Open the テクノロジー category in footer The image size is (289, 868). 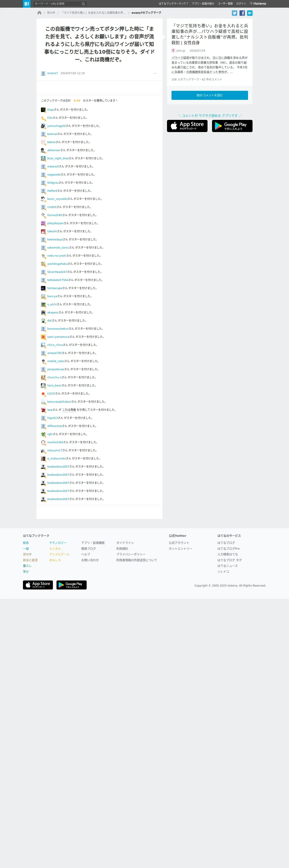tap(58, 543)
